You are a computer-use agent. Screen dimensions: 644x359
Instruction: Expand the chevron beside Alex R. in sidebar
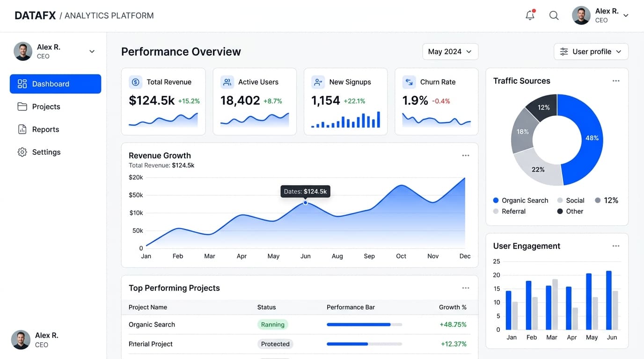(x=92, y=51)
